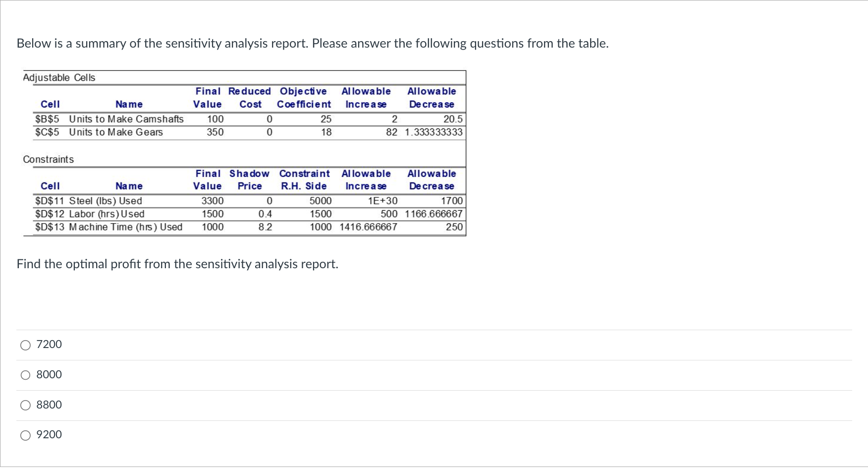
Task: Click the Reduced Cost column header
Action: [x=249, y=97]
